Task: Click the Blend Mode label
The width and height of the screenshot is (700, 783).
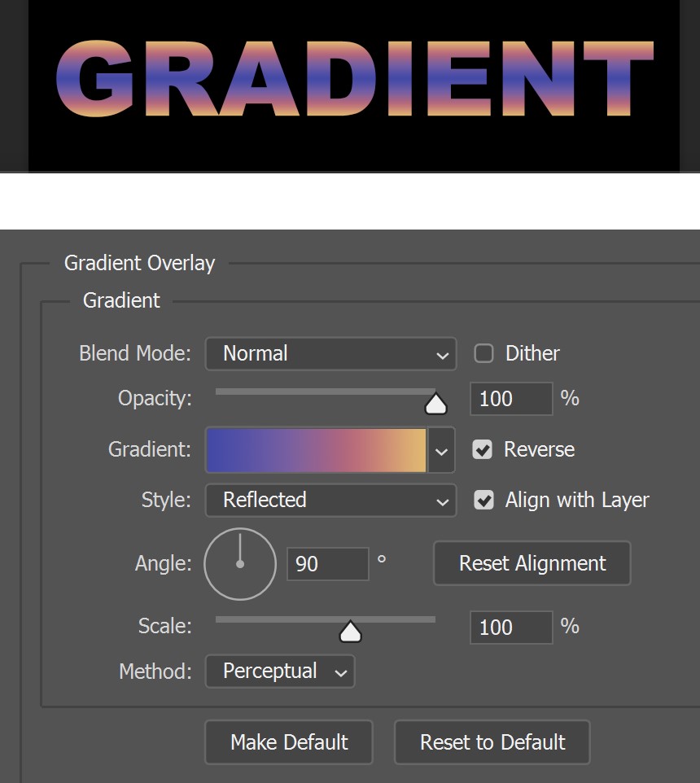Action: [135, 353]
